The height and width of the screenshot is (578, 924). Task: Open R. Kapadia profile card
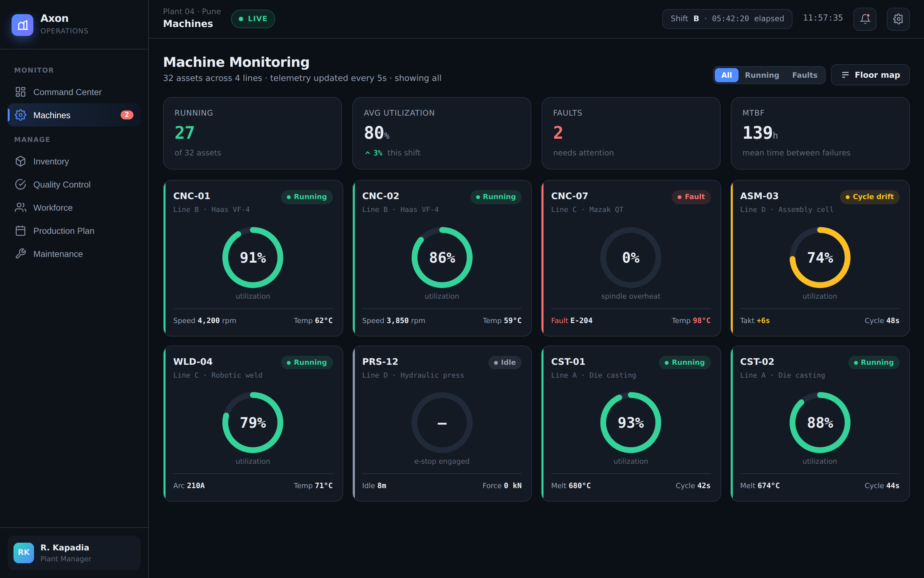tap(74, 553)
